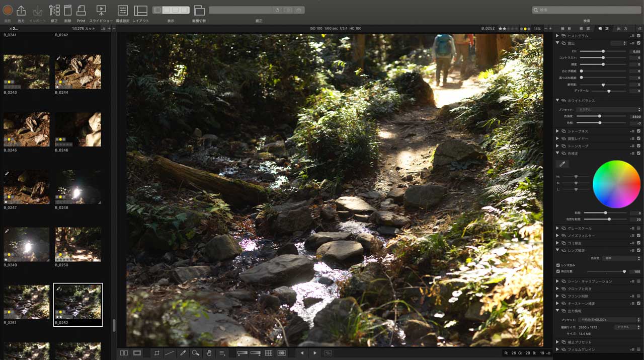Click the レイアウト layout icon

tap(141, 11)
